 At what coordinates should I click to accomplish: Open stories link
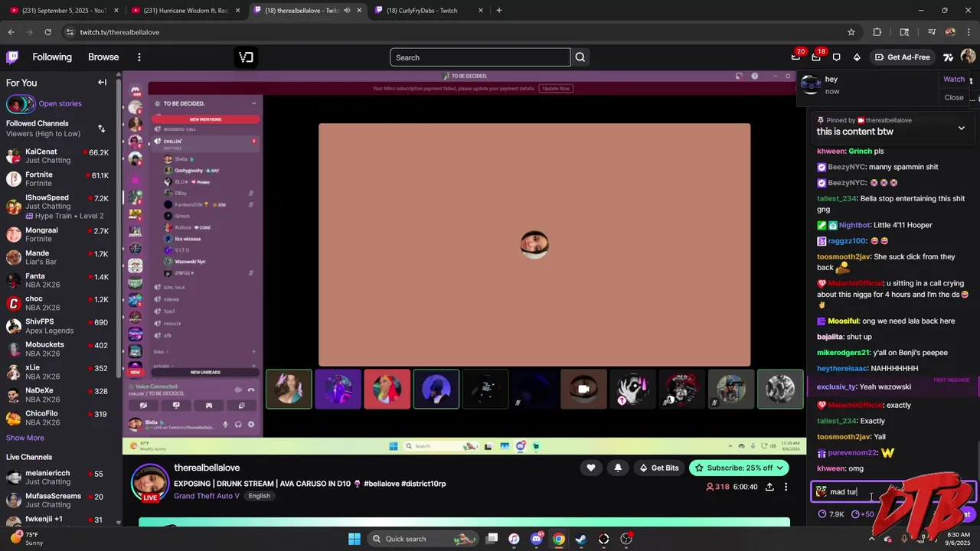60,104
